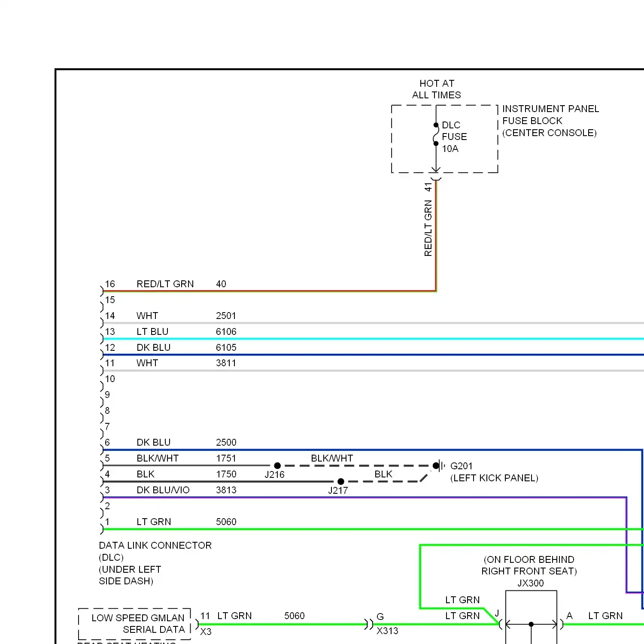This screenshot has height=644, width=644.
Task: Click pin number '7' of the DLC
Action: tap(107, 426)
